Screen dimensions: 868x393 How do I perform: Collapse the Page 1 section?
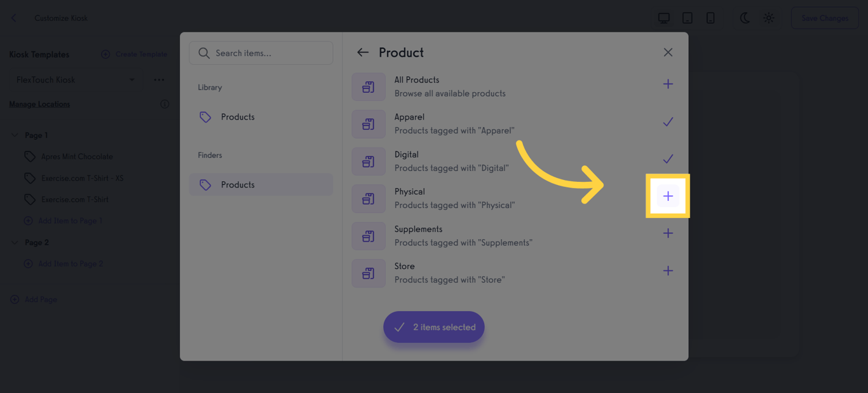pyautogui.click(x=14, y=135)
